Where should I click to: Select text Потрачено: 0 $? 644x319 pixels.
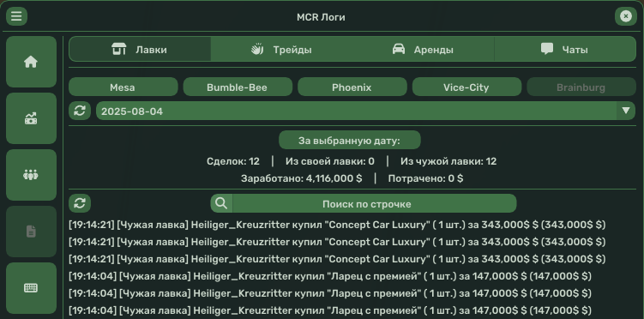click(x=425, y=178)
